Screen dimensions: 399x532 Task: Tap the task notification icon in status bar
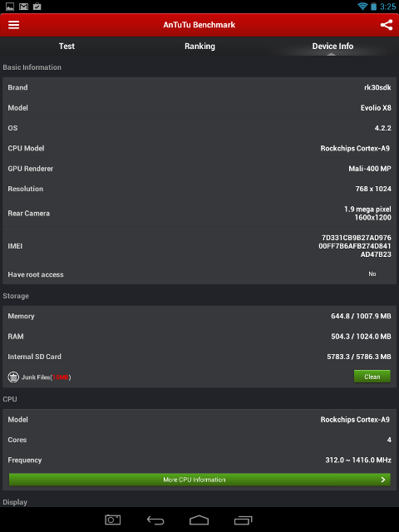pyautogui.click(x=37, y=6)
